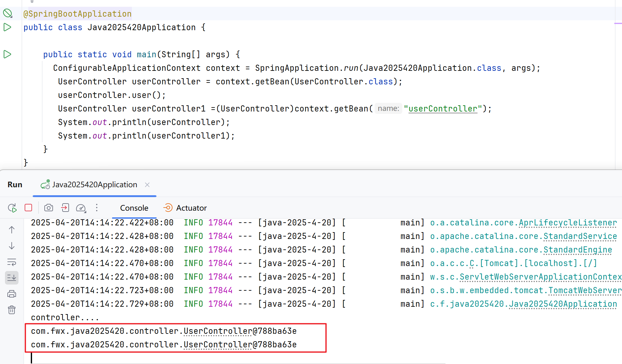Viewport: 622px width, 364px height.
Task: Switch to the Actuator tab
Action: (x=185, y=208)
